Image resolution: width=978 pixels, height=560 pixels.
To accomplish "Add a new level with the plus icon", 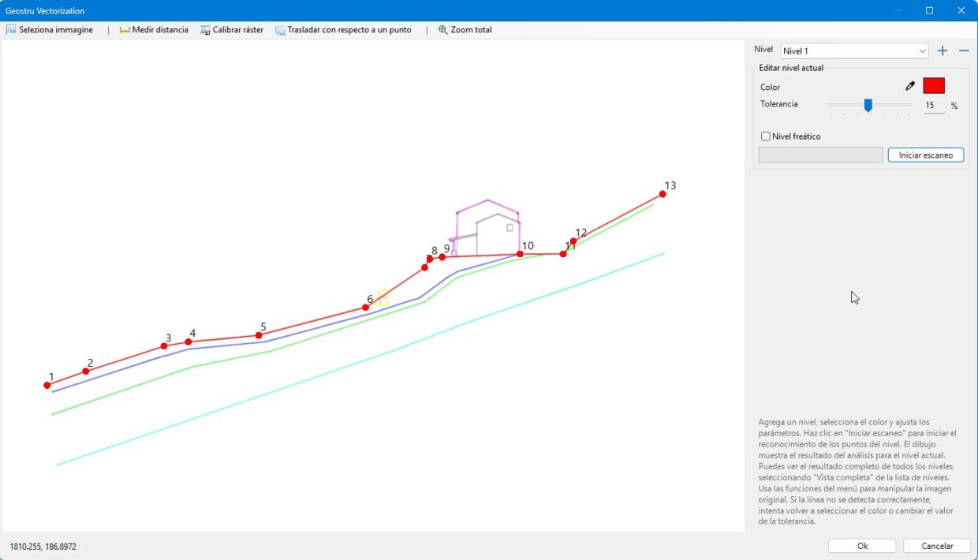I will pyautogui.click(x=942, y=50).
